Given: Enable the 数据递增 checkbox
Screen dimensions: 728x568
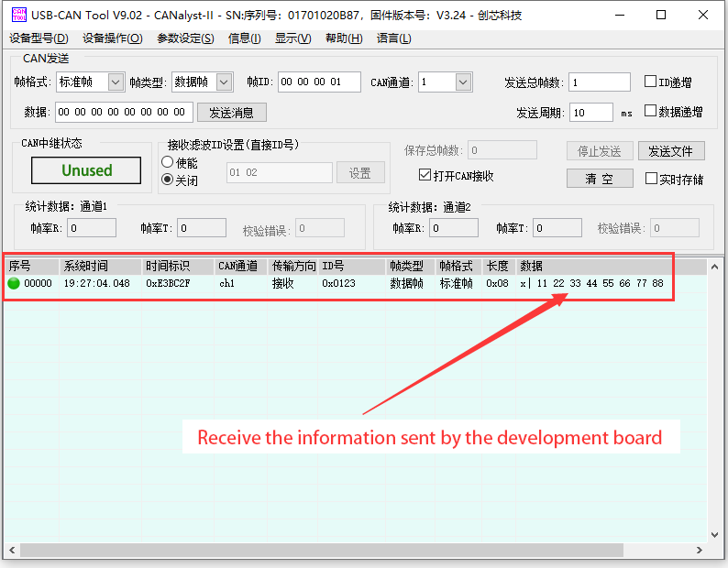Looking at the screenshot, I should point(650,111).
